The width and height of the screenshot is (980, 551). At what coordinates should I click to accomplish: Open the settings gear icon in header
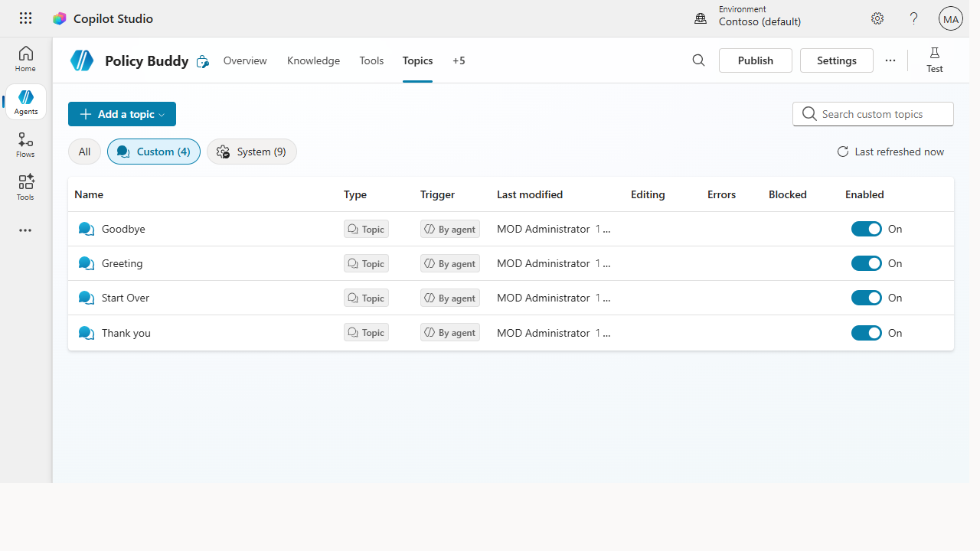click(x=877, y=18)
